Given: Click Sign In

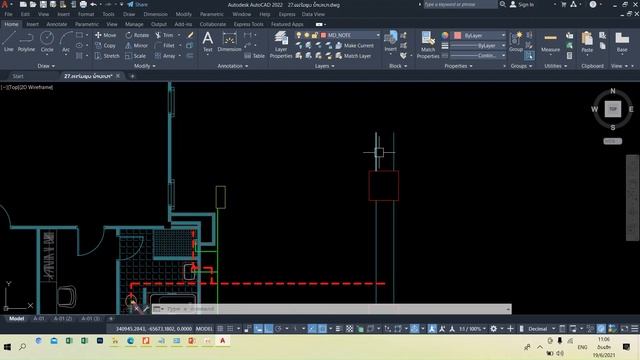Looking at the screenshot, I should (x=522, y=4).
